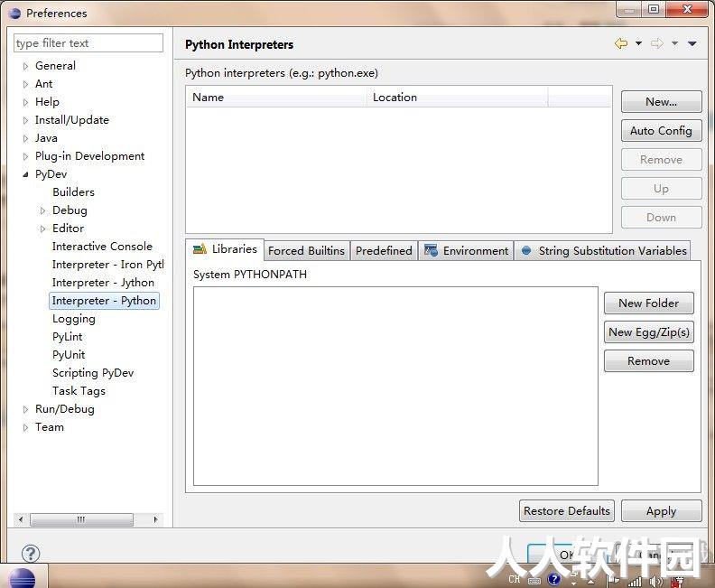Viewport: 715px width, 588px height.
Task: Expand the Run/Debug tree node
Action: (25, 410)
